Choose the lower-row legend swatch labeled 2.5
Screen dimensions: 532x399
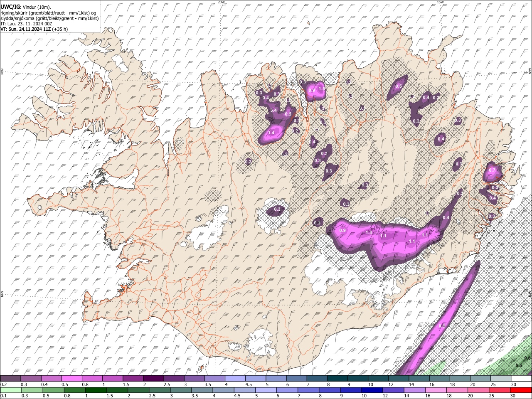(159, 390)
